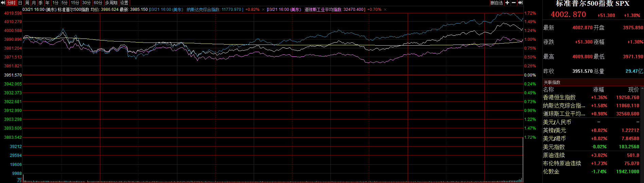
Task: Remove Nasdaq overlay with its × icon
Action: point(263,10)
